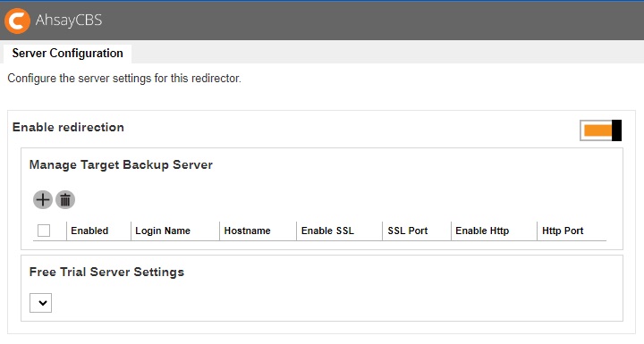
Task: Select the Enable Http column header
Action: click(482, 231)
